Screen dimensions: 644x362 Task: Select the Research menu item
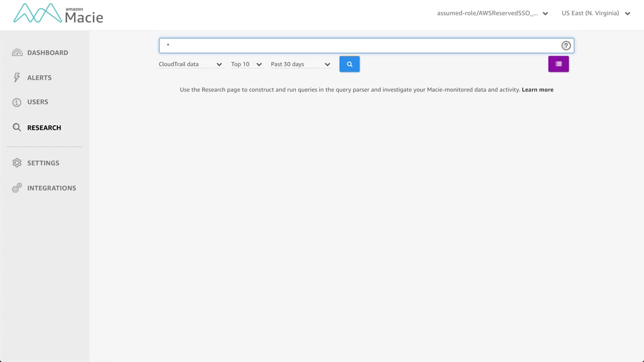44,128
